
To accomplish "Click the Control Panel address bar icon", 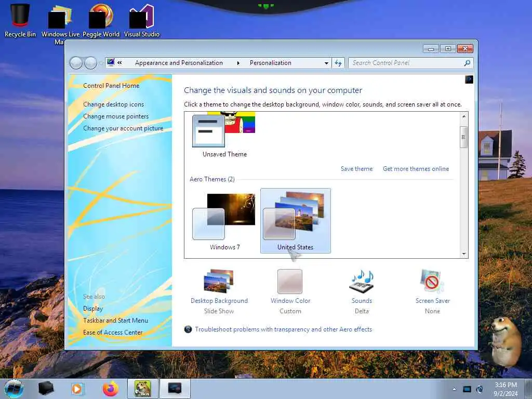I will (111, 62).
